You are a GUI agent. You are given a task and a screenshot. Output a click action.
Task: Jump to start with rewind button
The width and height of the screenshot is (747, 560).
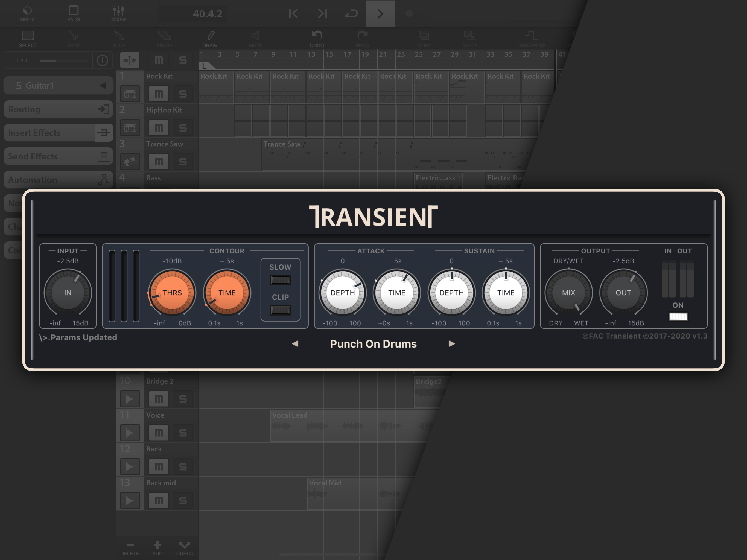[x=293, y=13]
